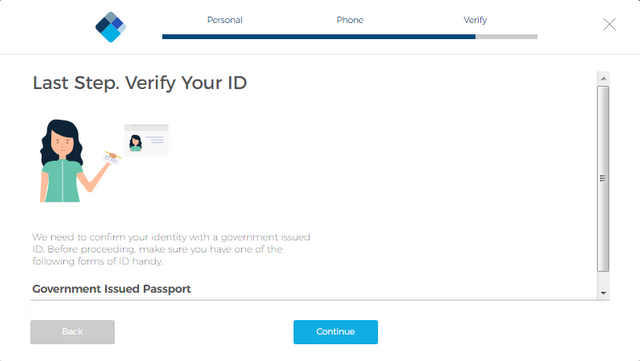This screenshot has width=640, height=361.
Task: Select the Verify step tab
Action: (x=475, y=20)
